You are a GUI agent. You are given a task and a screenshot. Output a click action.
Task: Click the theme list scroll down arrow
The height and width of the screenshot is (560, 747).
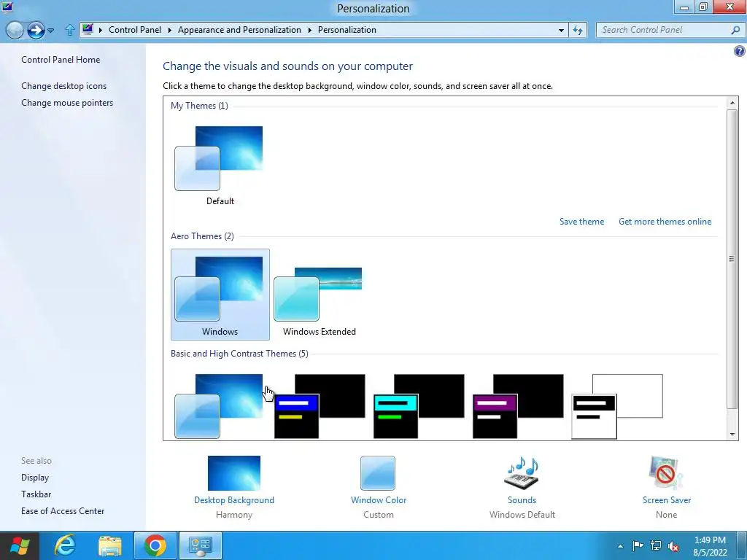(732, 435)
